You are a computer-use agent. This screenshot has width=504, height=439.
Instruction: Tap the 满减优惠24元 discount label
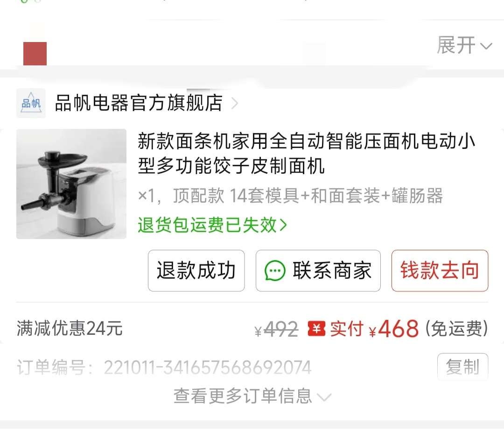[70, 328]
